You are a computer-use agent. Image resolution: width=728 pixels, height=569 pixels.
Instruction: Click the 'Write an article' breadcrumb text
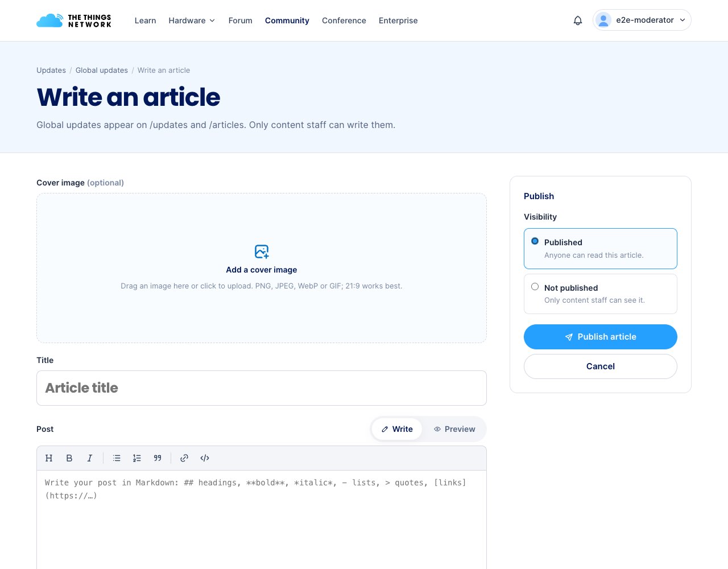[164, 71]
